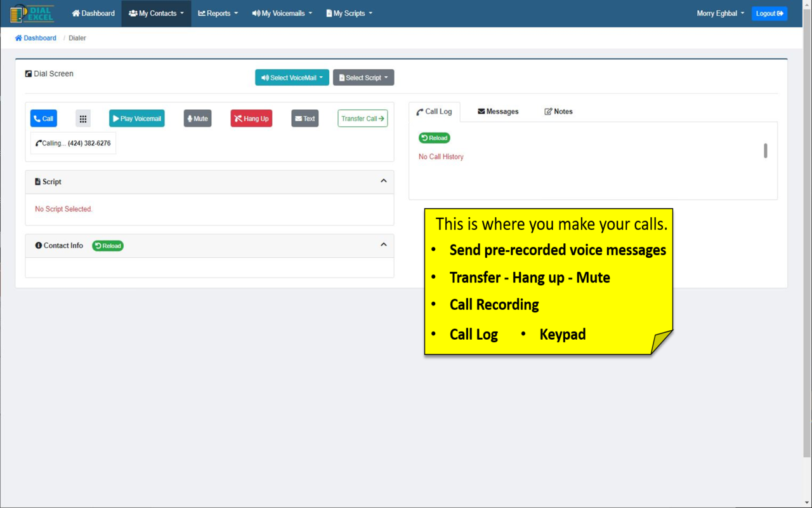Screen dimensions: 812x508
Task: Reload the Call Log history
Action: coord(435,138)
